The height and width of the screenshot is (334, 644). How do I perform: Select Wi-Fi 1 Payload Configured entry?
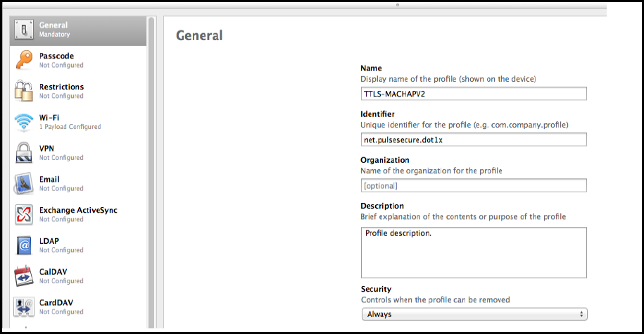coord(78,122)
